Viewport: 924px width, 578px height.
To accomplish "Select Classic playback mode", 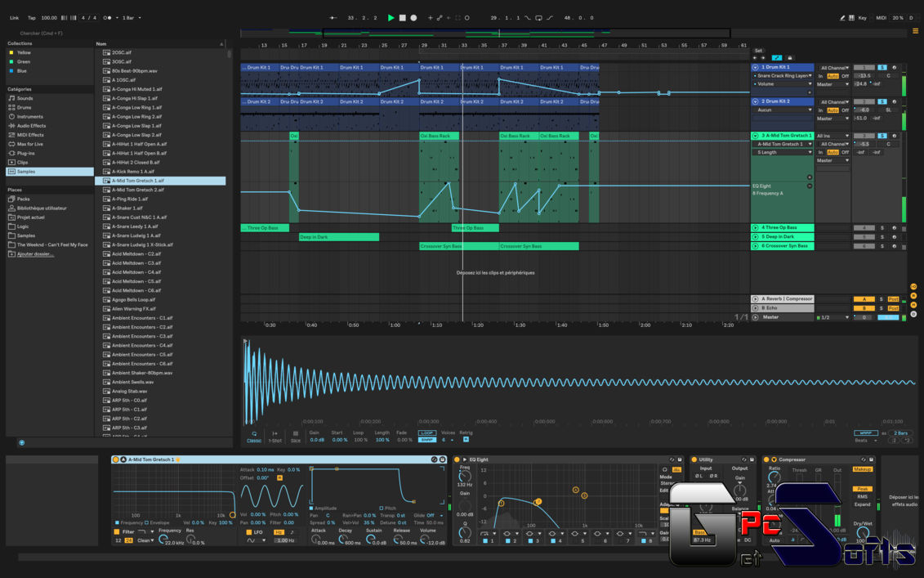I will coord(254,437).
